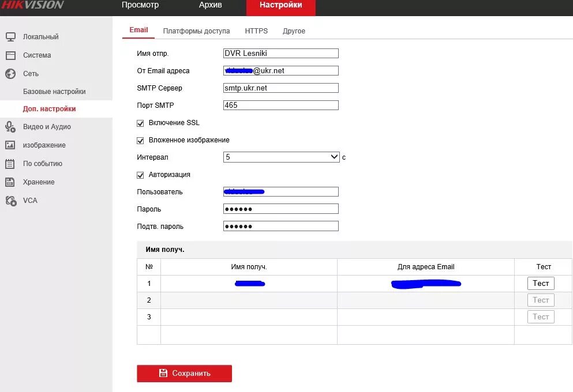This screenshot has width=573, height=392.
Task: Click the globe icon beside Сеть
Action: tap(10, 74)
